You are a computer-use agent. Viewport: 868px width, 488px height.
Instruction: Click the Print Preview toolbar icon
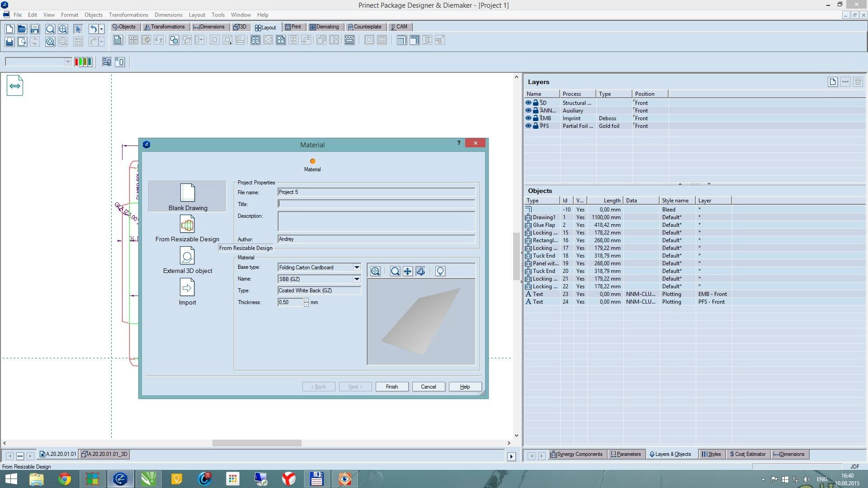coord(22,42)
